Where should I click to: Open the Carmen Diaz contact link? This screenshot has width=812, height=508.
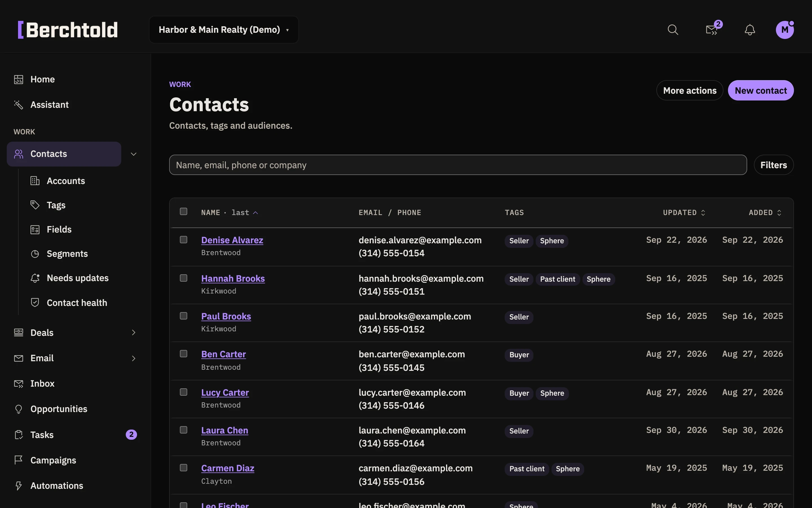click(228, 468)
